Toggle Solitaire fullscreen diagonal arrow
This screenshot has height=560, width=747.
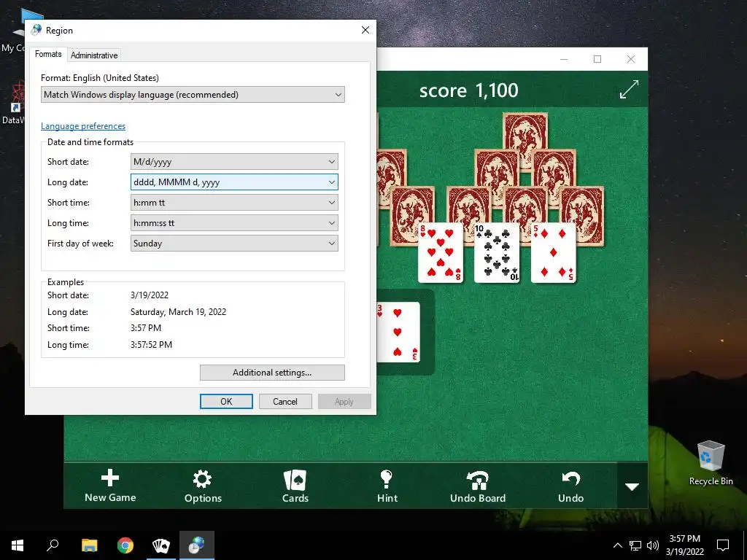(x=629, y=89)
